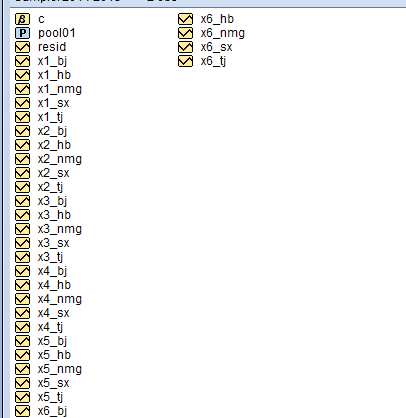Select the x6_bj series label

point(52,411)
